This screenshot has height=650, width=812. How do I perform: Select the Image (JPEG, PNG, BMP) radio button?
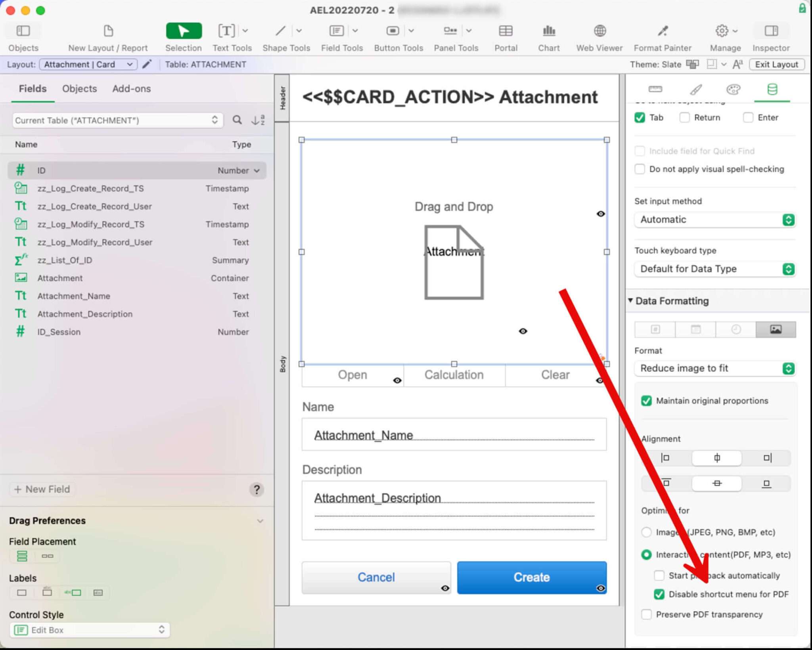point(647,532)
